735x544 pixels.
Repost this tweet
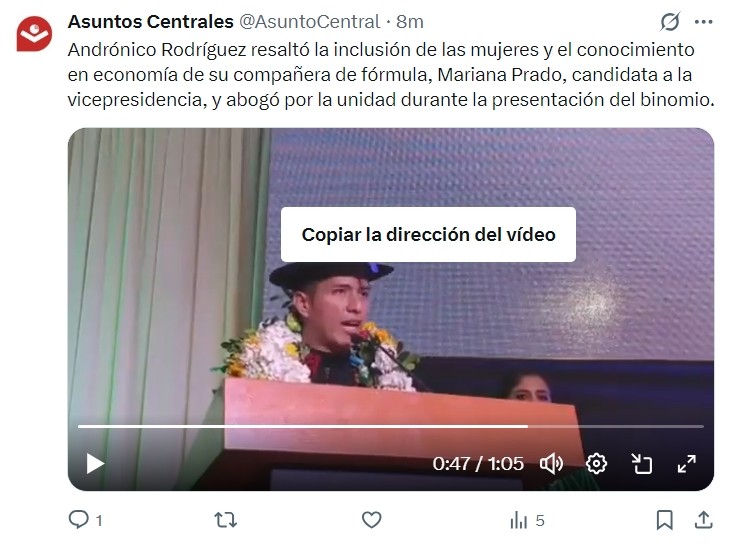[225, 520]
